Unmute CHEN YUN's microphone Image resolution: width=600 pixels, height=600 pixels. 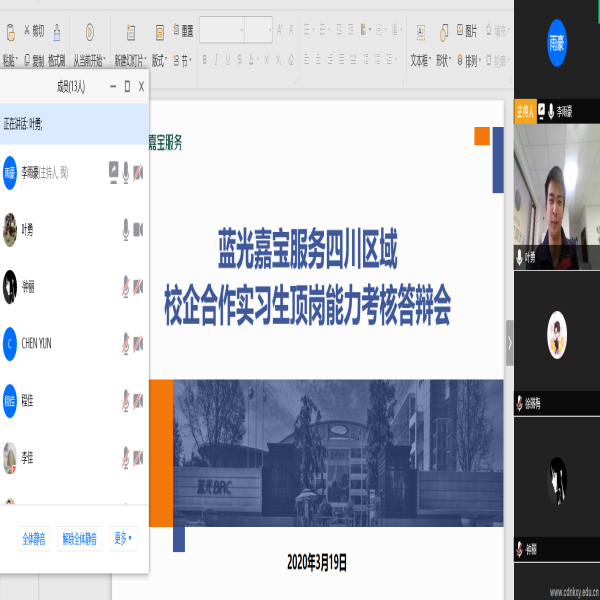pyautogui.click(x=126, y=344)
